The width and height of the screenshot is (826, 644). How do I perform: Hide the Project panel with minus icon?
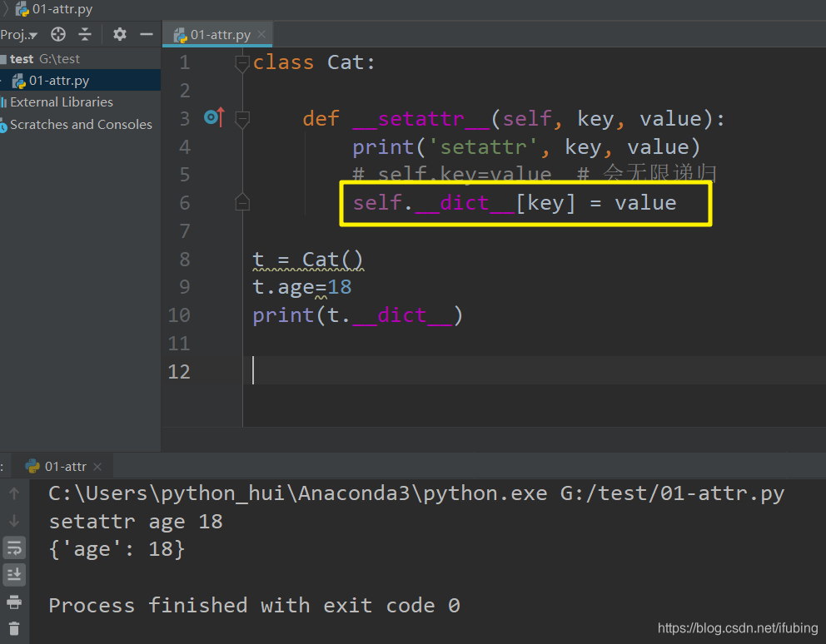147,35
